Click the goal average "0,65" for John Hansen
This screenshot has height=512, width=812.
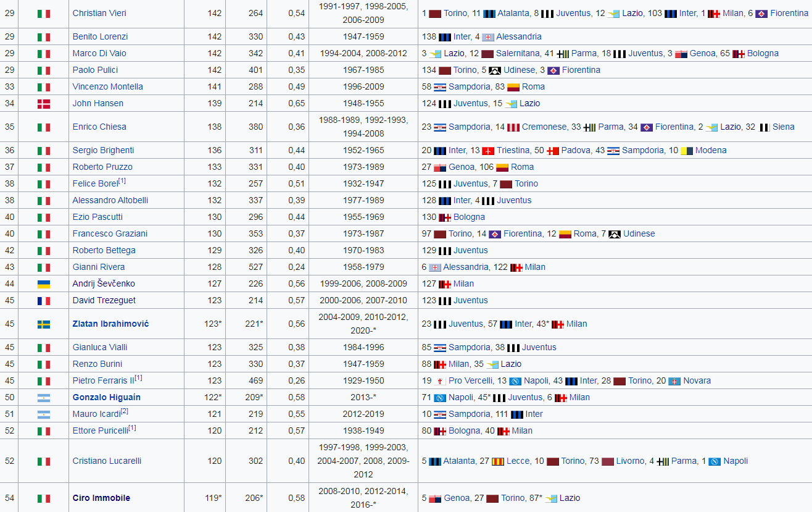point(296,104)
